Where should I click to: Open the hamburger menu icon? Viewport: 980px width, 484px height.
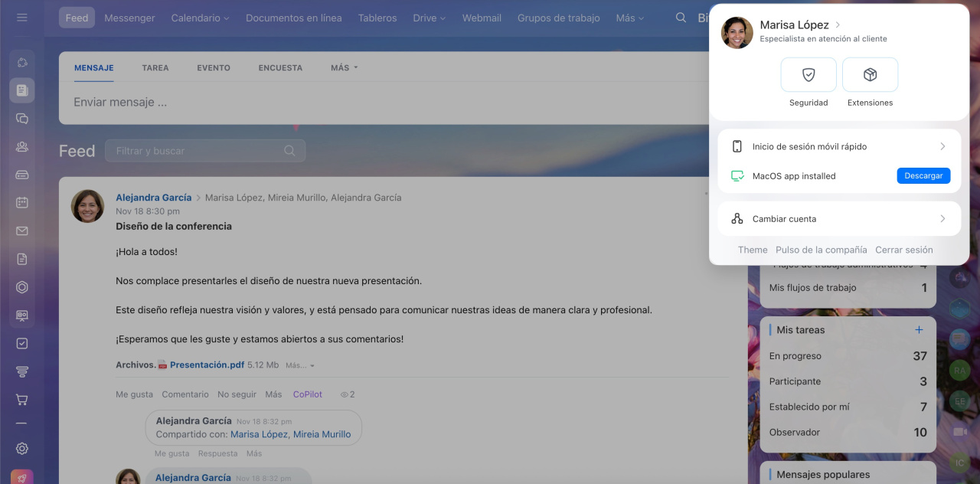pos(22,18)
